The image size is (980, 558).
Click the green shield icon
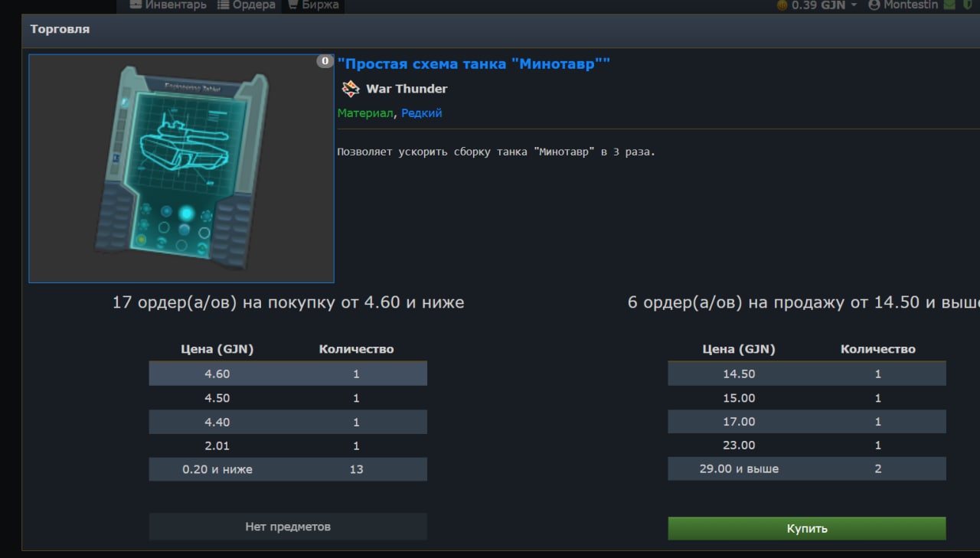968,5
